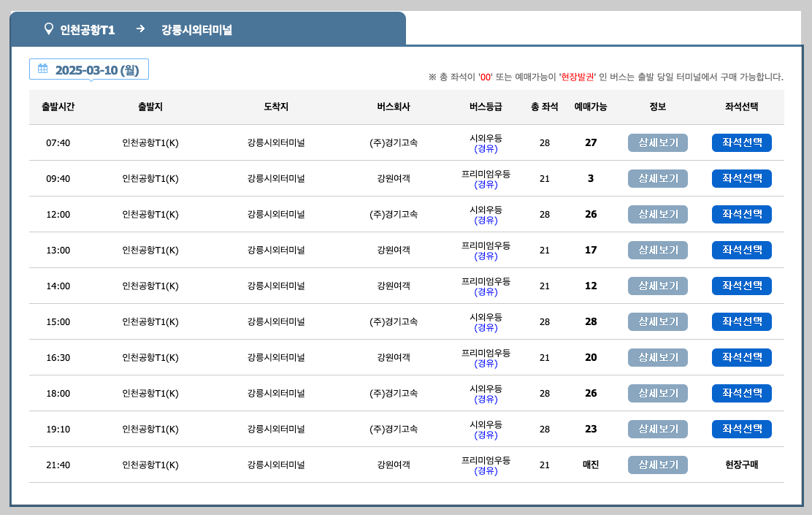Click the 16:30 departure time cell
Image resolution: width=812 pixels, height=515 pixels.
(x=58, y=357)
